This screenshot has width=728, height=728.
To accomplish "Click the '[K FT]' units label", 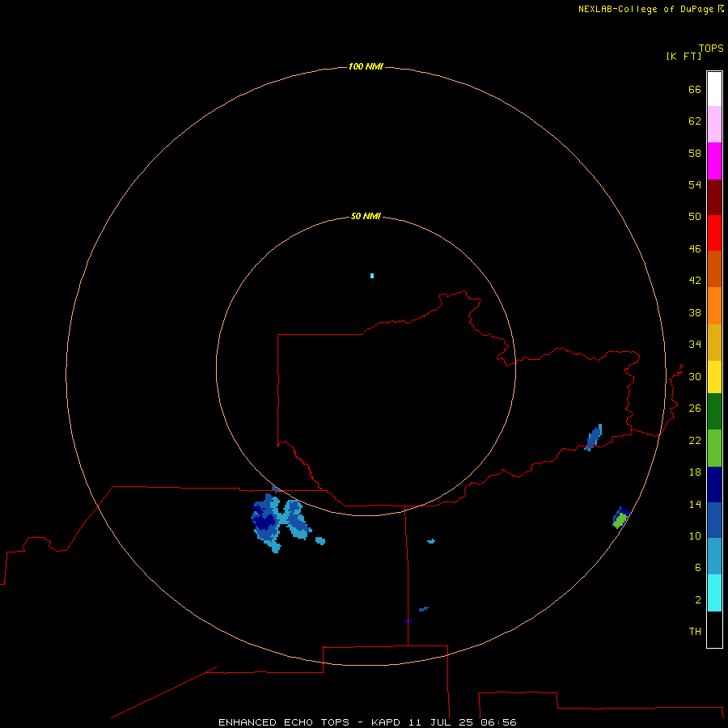I will 684,56.
